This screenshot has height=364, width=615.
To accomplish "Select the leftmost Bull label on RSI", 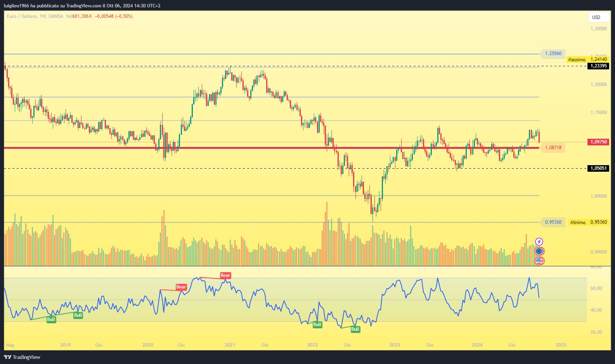I will (51, 320).
